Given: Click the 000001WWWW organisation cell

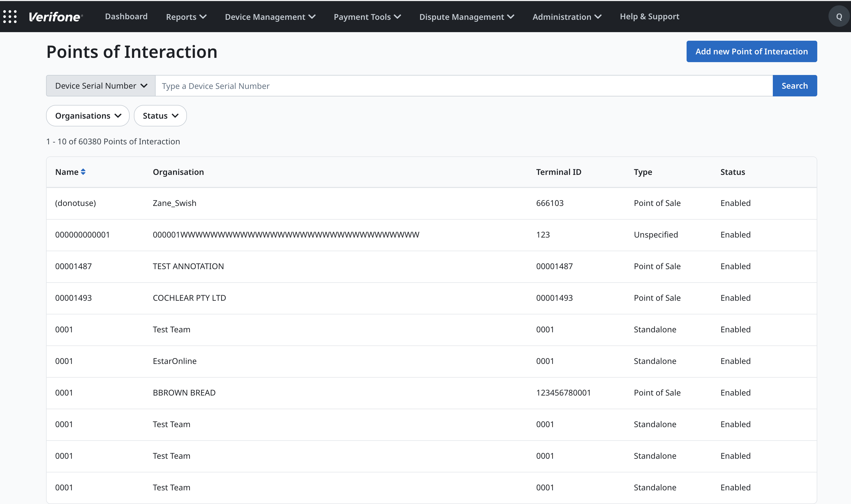Looking at the screenshot, I should (x=286, y=235).
